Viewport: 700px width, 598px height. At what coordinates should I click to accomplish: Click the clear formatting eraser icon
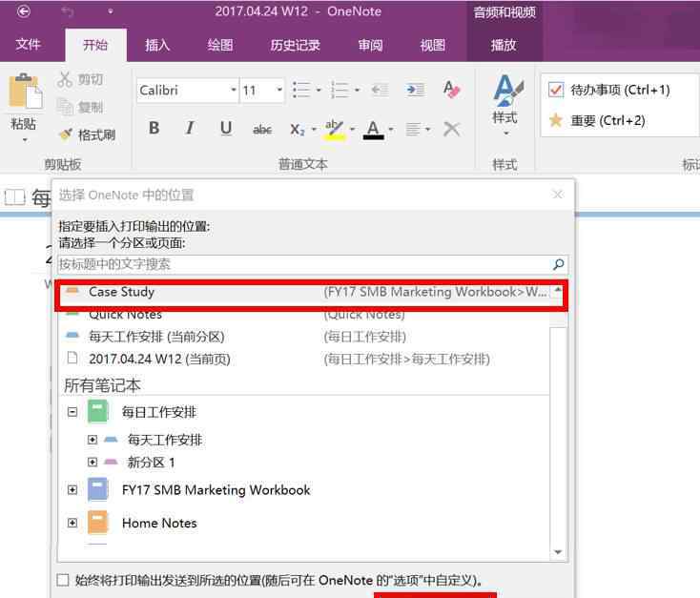click(452, 90)
